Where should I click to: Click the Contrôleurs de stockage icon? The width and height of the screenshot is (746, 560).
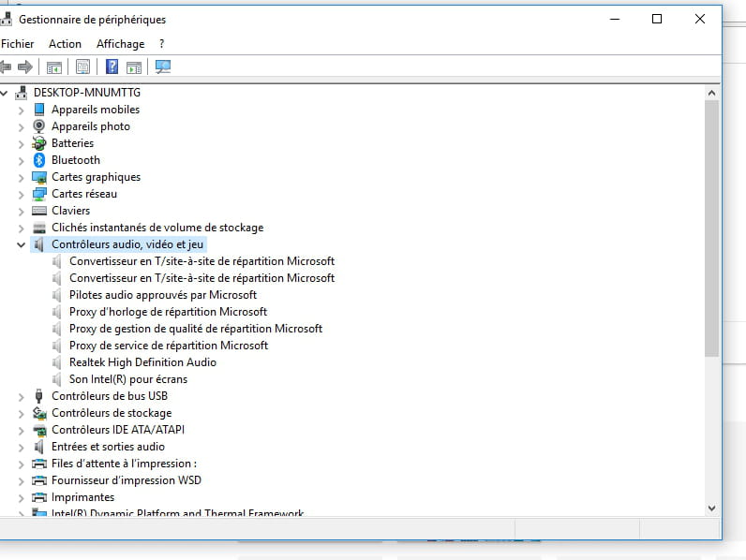[39, 413]
